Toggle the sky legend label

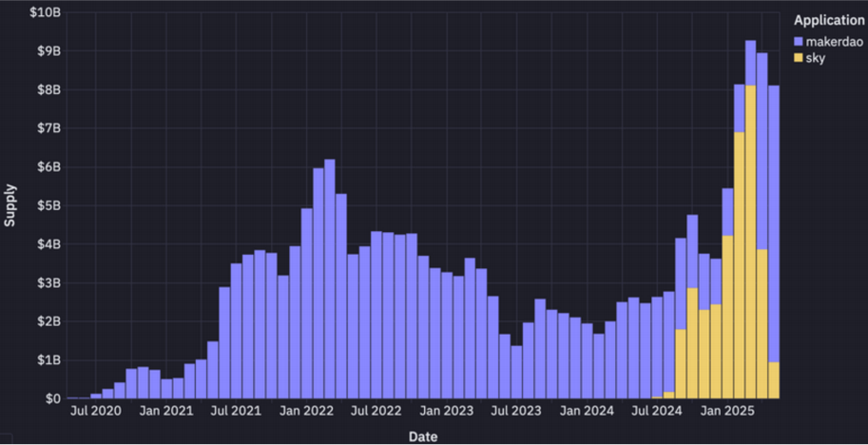(x=816, y=58)
